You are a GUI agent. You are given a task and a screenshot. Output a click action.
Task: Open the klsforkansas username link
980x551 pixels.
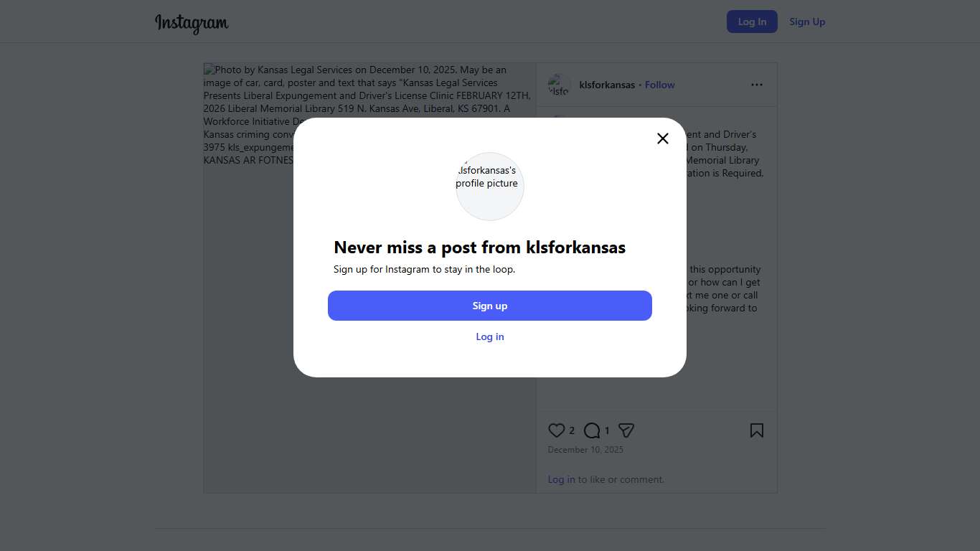click(607, 85)
